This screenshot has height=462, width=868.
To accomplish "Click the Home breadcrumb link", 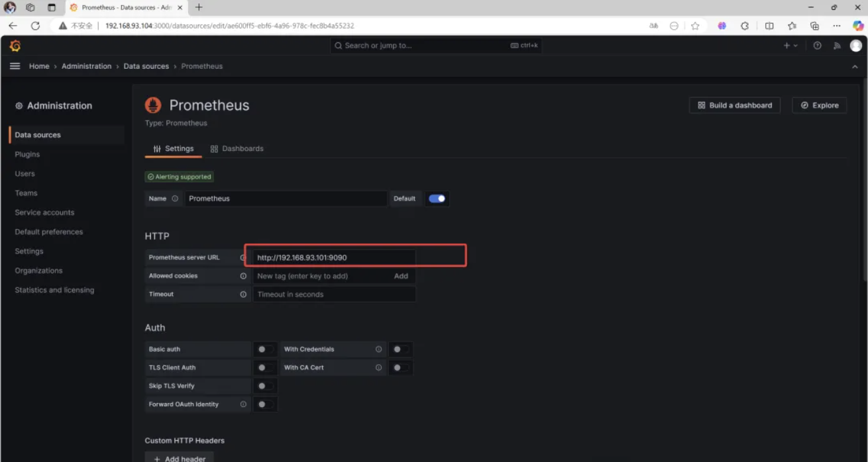I will (x=39, y=66).
